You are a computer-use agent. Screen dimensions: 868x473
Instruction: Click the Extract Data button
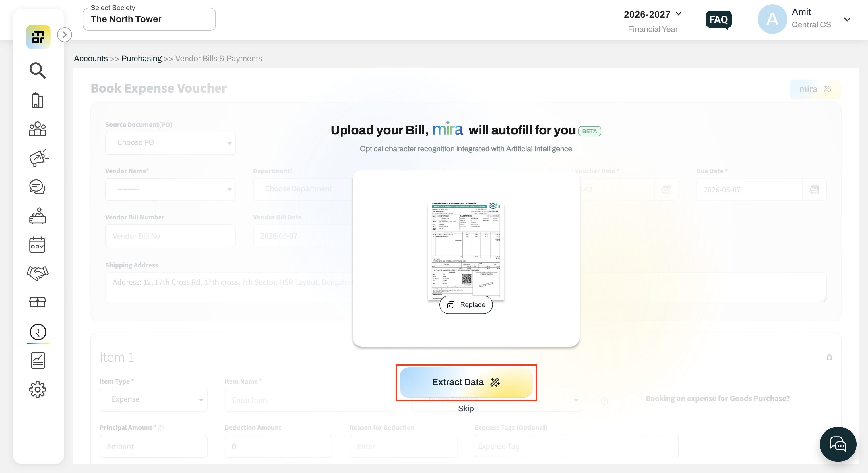point(466,382)
